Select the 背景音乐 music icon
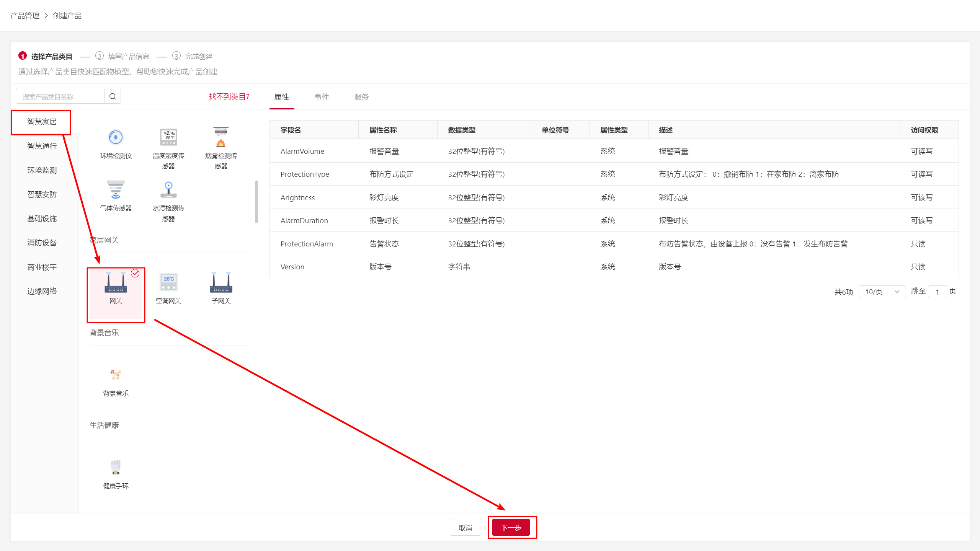This screenshot has width=980, height=551. [116, 375]
